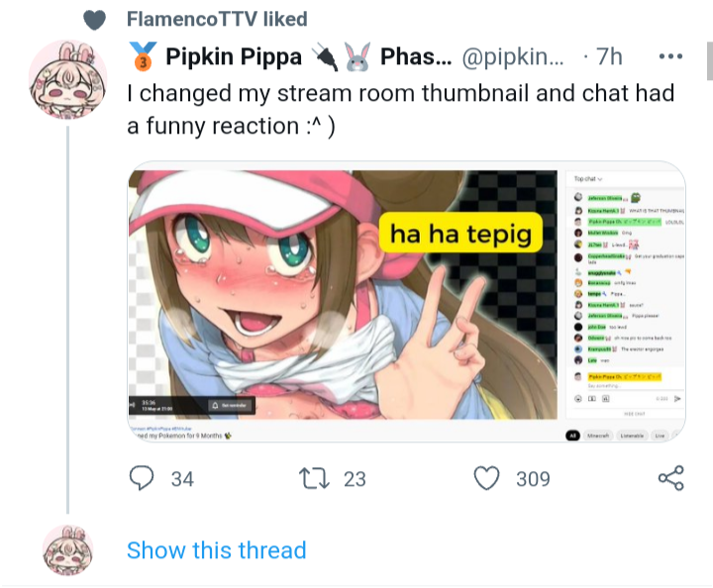Screen dimensions: 713x588
Task: Select the Minecraft filter chip
Action: tap(597, 436)
